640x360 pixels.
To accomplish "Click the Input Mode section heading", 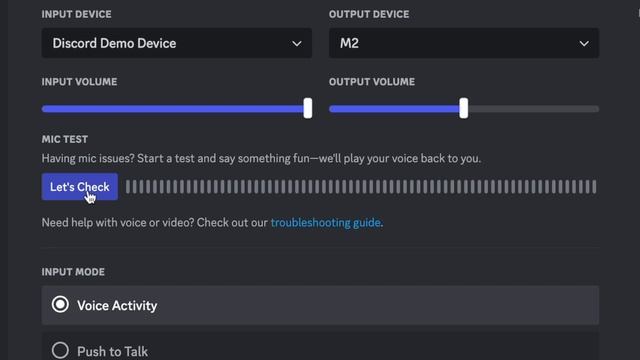I will click(x=73, y=272).
